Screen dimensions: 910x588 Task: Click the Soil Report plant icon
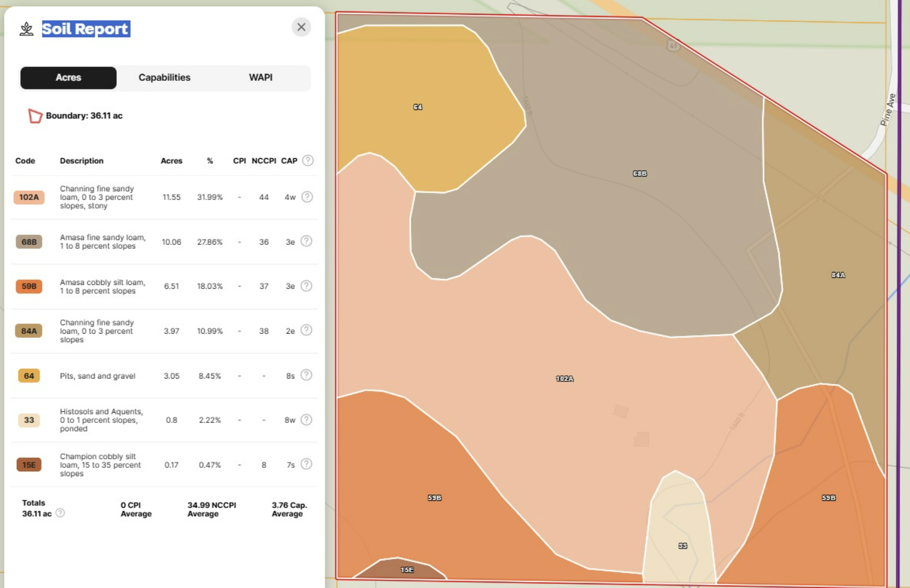pyautogui.click(x=27, y=29)
